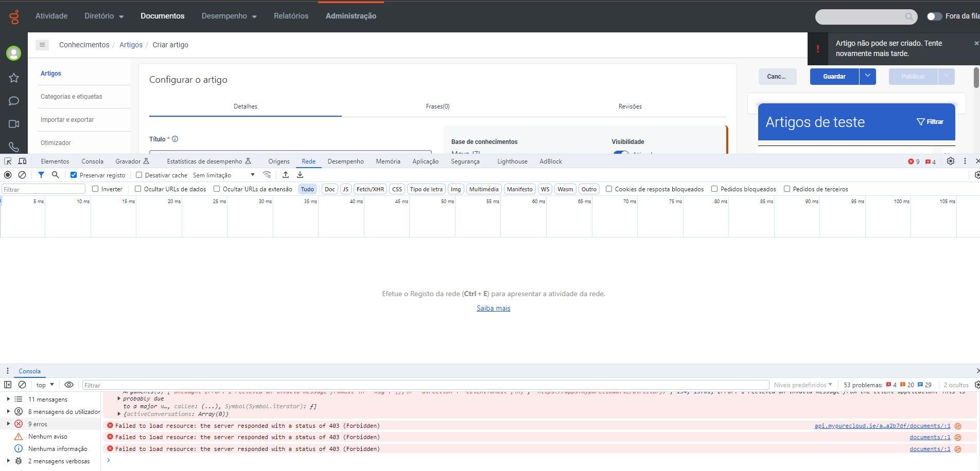Toggle the Fora da fila switch
This screenshot has height=471, width=980.
[x=934, y=16]
